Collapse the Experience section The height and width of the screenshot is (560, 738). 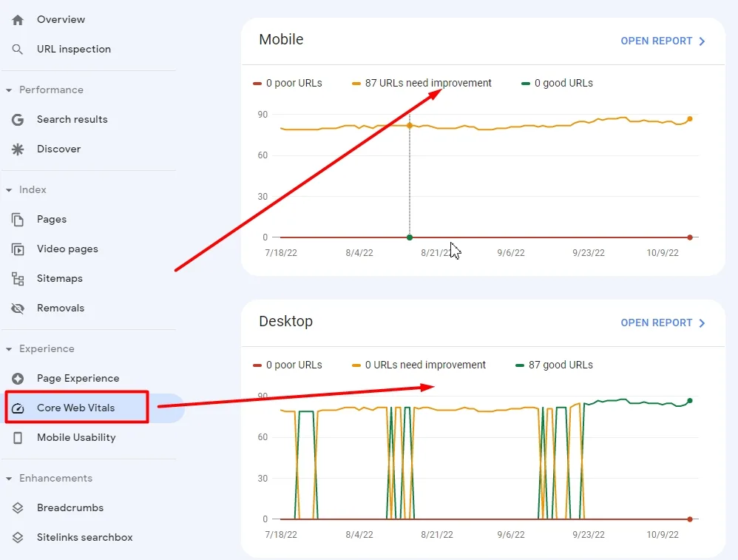pos(9,349)
